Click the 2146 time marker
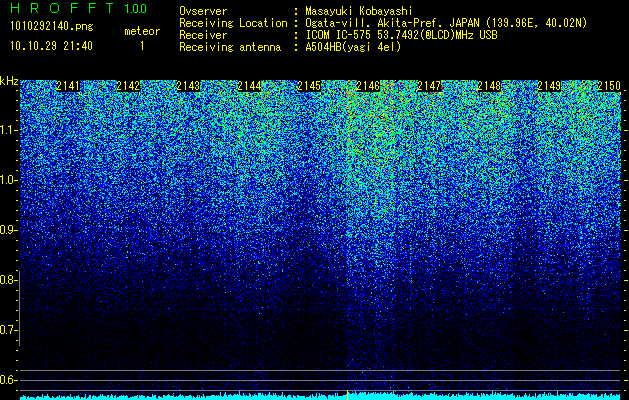Viewport: 629px width, 400px height. [368, 86]
